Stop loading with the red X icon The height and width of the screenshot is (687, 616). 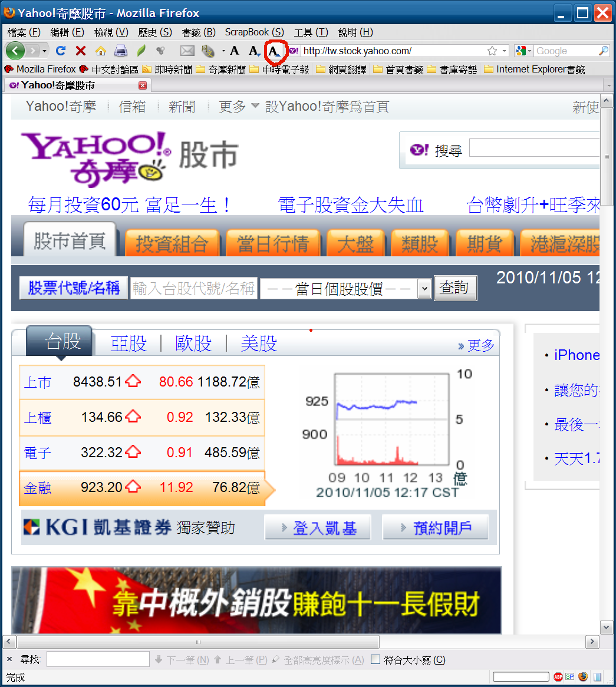81,51
